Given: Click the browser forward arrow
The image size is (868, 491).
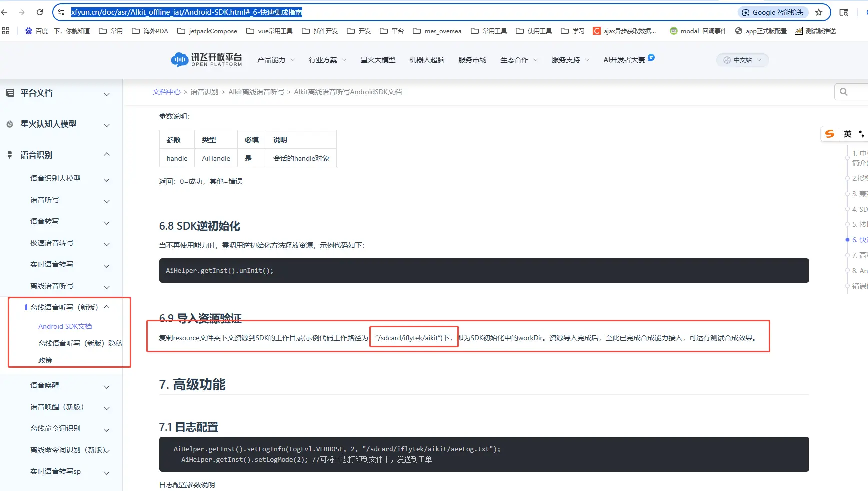Looking at the screenshot, I should (x=21, y=12).
